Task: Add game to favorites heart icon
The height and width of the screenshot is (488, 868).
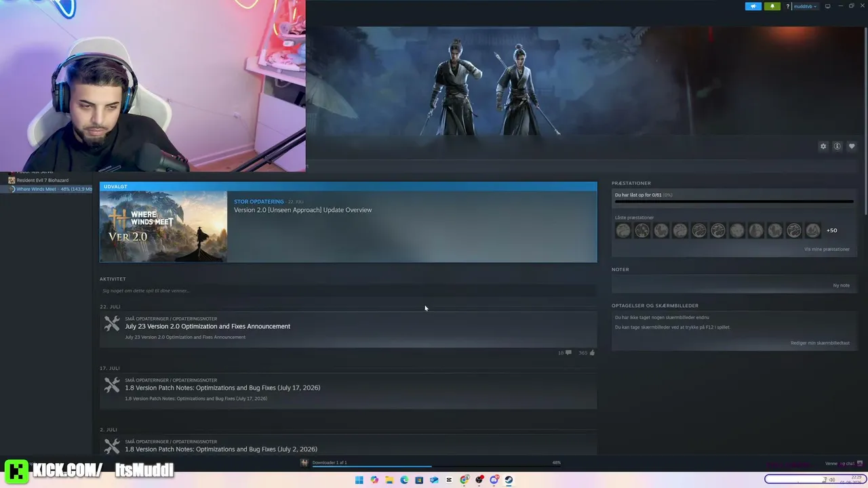Action: tap(852, 146)
